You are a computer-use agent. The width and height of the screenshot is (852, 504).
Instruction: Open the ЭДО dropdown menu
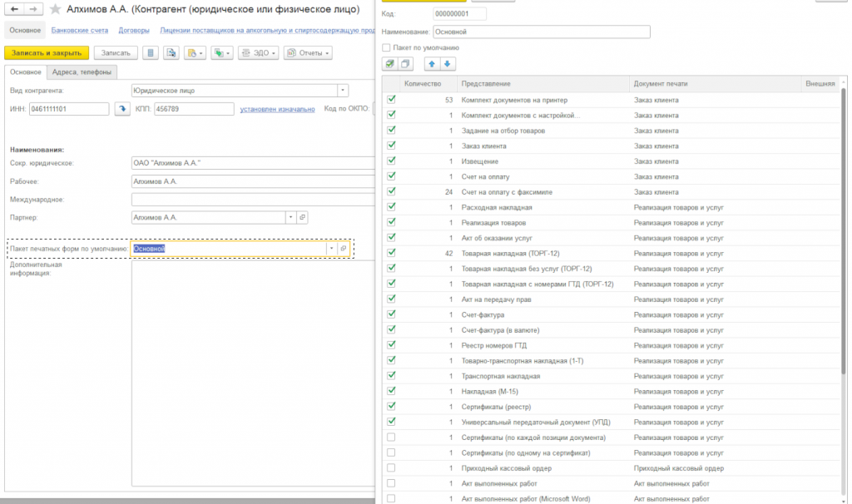pos(257,53)
